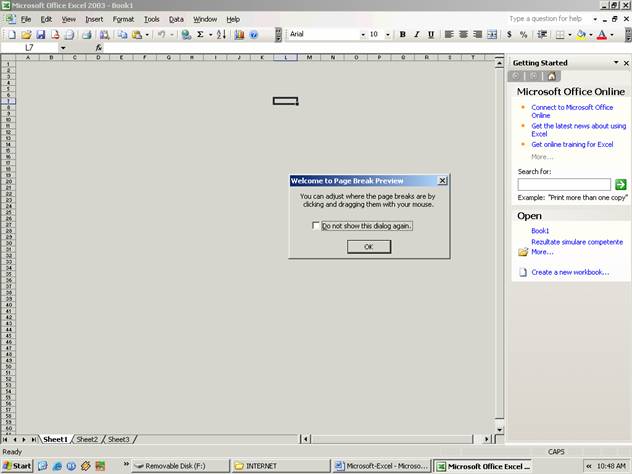
Task: Click OK in Page Break Preview dialog
Action: coord(369,247)
